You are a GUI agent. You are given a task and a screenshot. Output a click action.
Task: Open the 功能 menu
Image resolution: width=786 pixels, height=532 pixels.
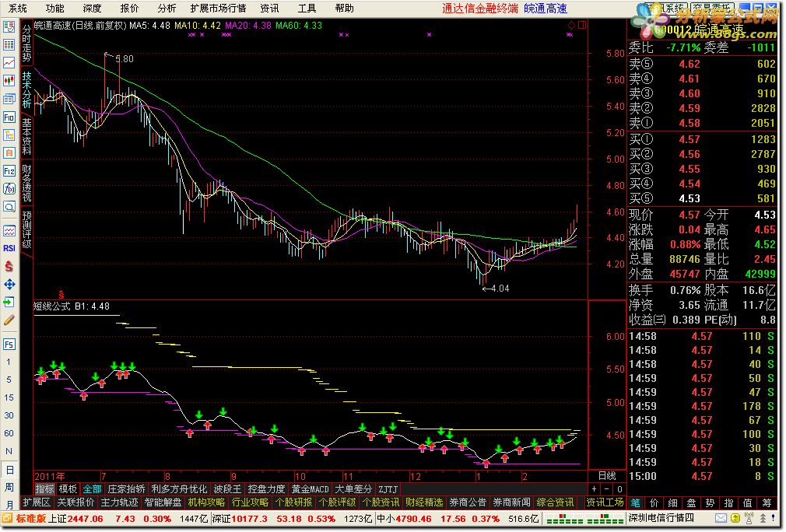point(54,8)
